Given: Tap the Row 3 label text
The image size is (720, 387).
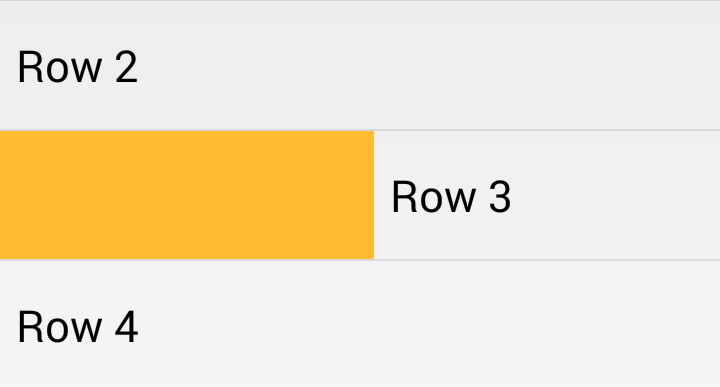Looking at the screenshot, I should coord(451,197).
